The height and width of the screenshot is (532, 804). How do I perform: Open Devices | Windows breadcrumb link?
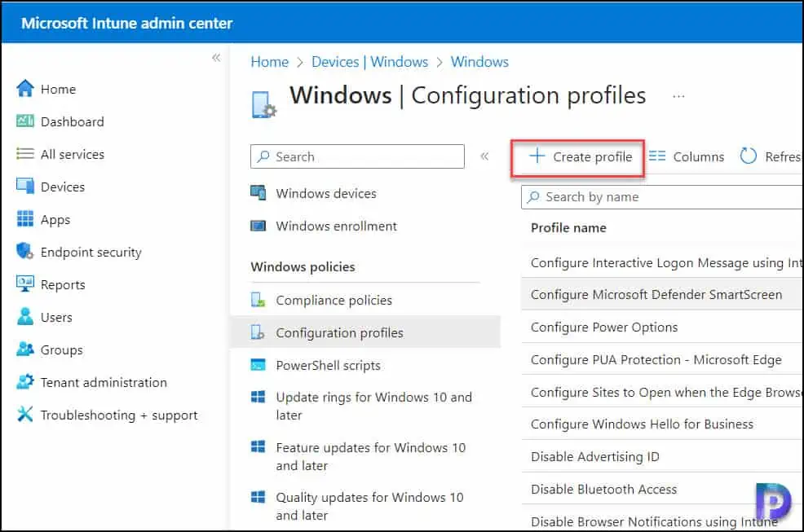tap(369, 62)
